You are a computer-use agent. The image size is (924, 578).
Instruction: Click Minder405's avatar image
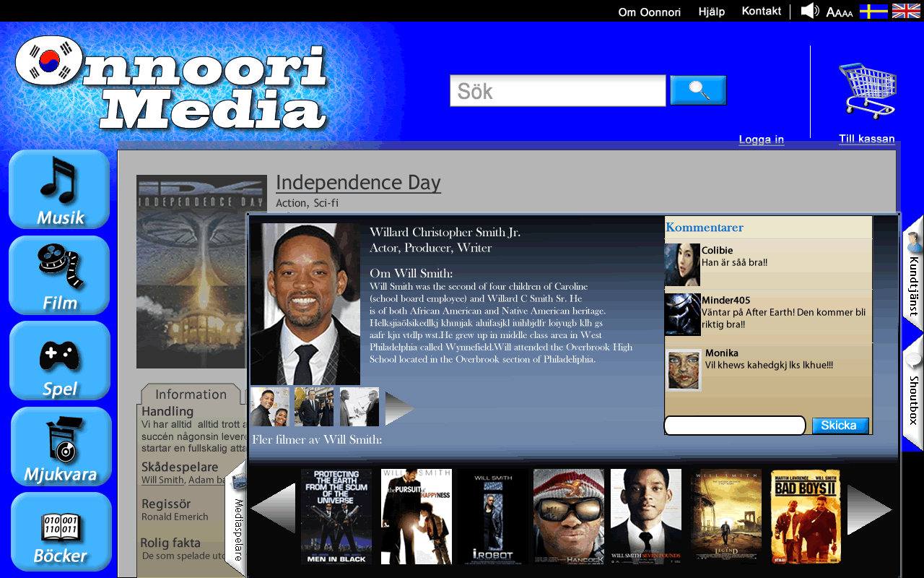(682, 314)
